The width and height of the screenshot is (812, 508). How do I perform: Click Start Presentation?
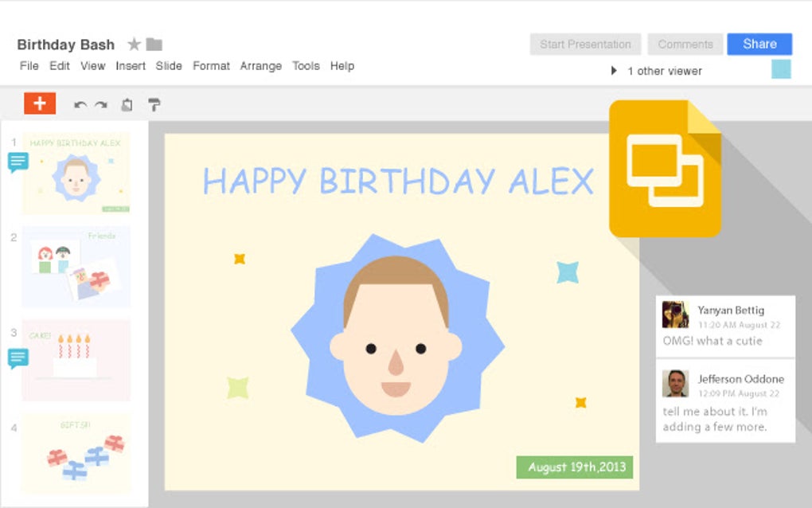click(585, 44)
